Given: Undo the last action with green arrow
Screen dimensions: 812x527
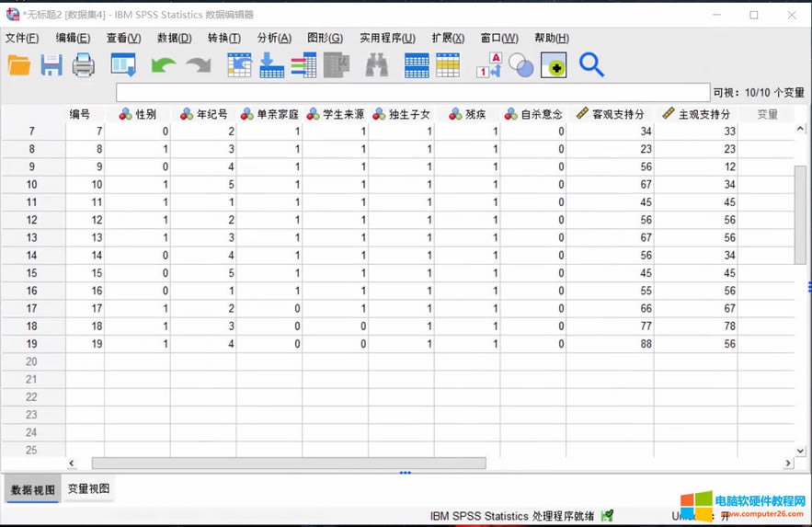Looking at the screenshot, I should click(164, 65).
